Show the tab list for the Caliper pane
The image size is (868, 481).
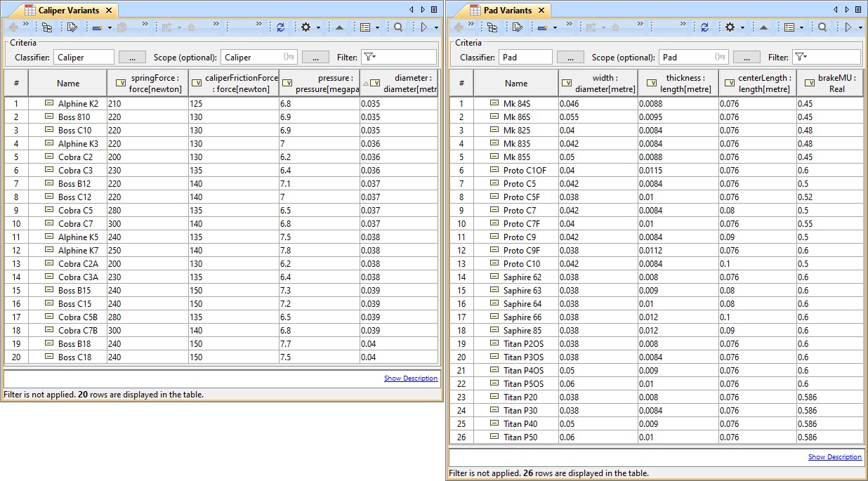point(434,10)
